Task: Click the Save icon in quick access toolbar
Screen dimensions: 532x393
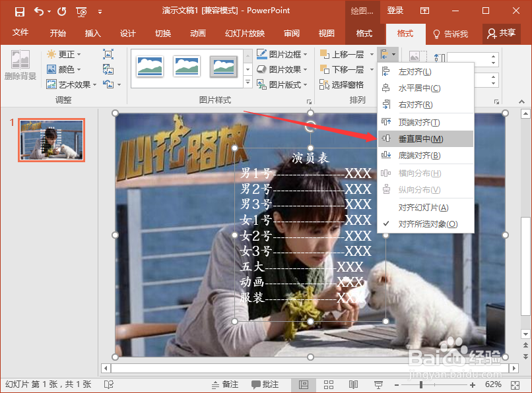Action: coord(20,11)
